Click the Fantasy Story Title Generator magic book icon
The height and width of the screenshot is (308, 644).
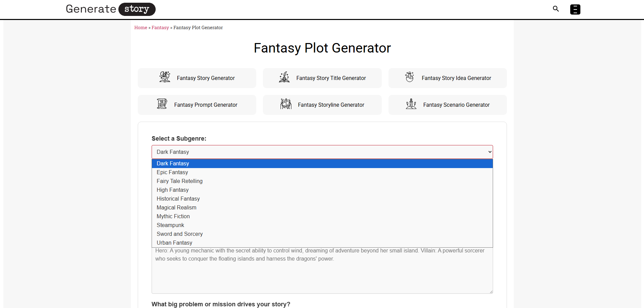(285, 77)
